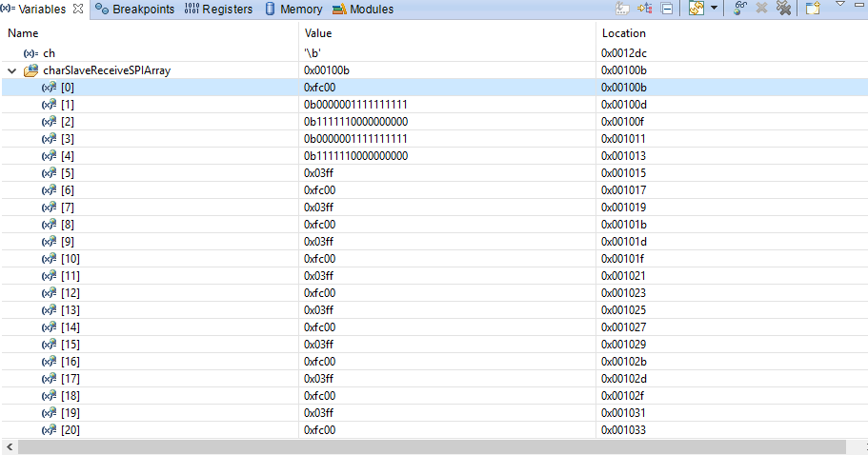Open a new Variables view
This screenshot has height=455, width=868.
pyautogui.click(x=813, y=9)
